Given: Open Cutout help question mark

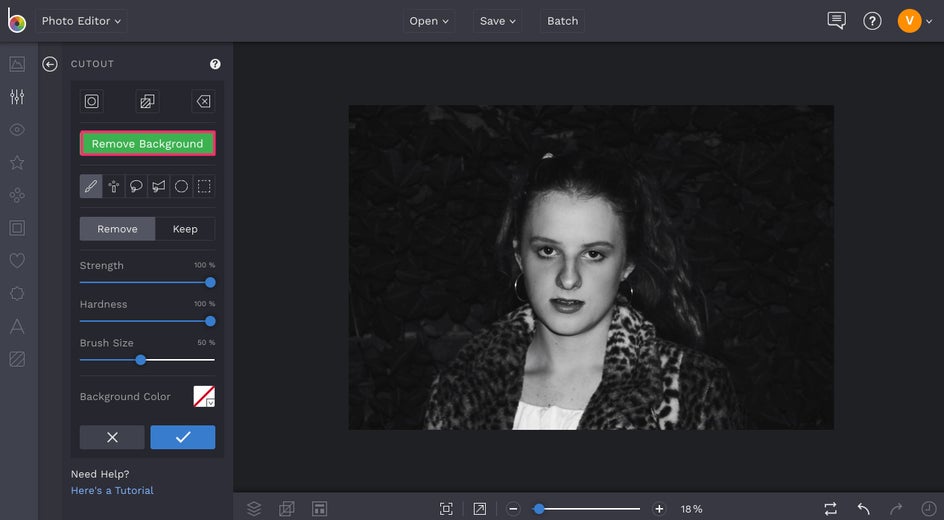Looking at the screenshot, I should (215, 64).
